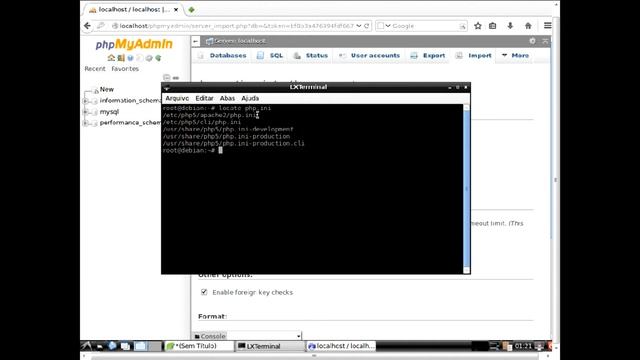This screenshot has height=360, width=640.
Task: Click the collapse-top arrows icon in server bar
Action: [x=545, y=41]
